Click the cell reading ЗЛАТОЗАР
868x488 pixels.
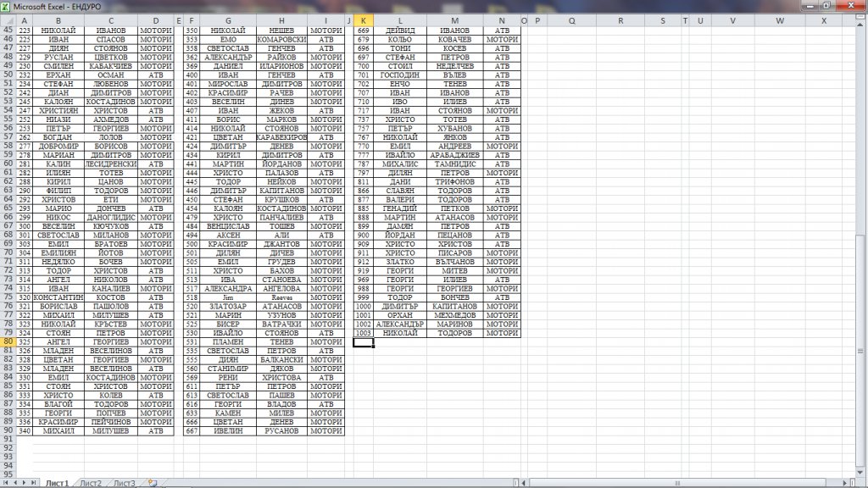click(227, 307)
